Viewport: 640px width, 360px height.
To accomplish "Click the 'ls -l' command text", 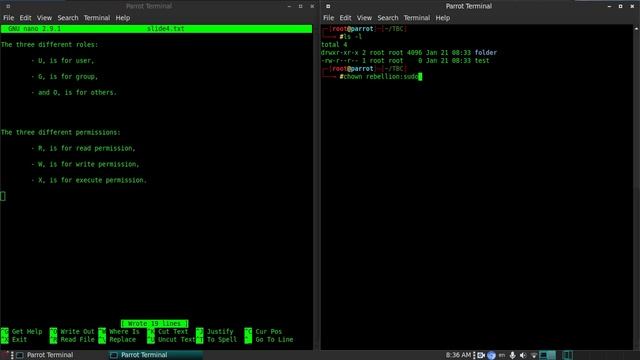I will (352, 37).
